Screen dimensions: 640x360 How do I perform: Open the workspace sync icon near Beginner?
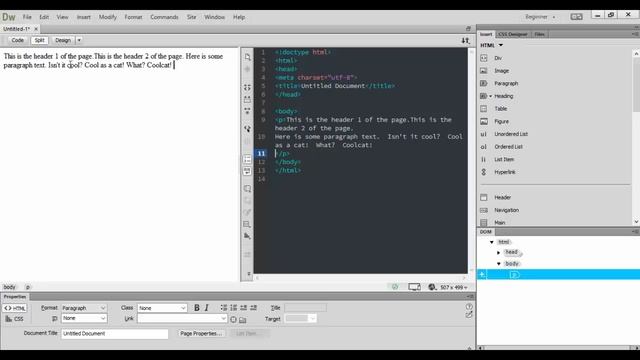(x=576, y=17)
